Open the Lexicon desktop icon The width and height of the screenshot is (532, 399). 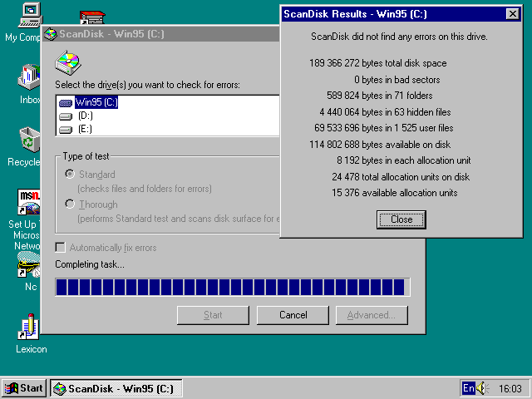tap(30, 327)
